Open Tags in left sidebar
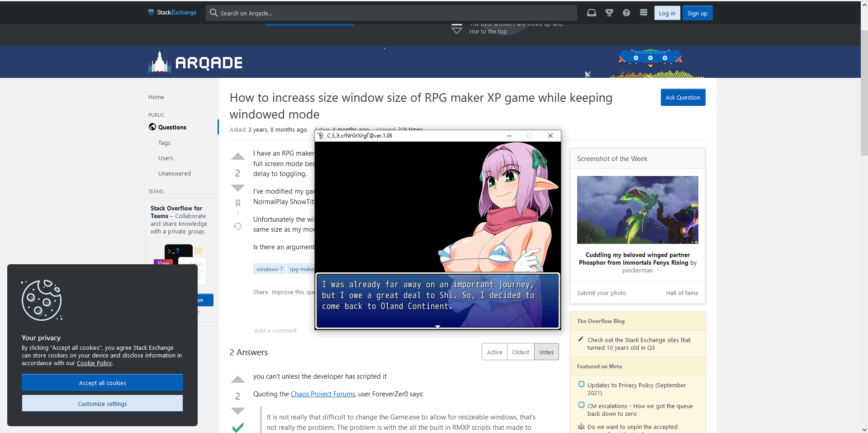The image size is (868, 433). (x=164, y=143)
